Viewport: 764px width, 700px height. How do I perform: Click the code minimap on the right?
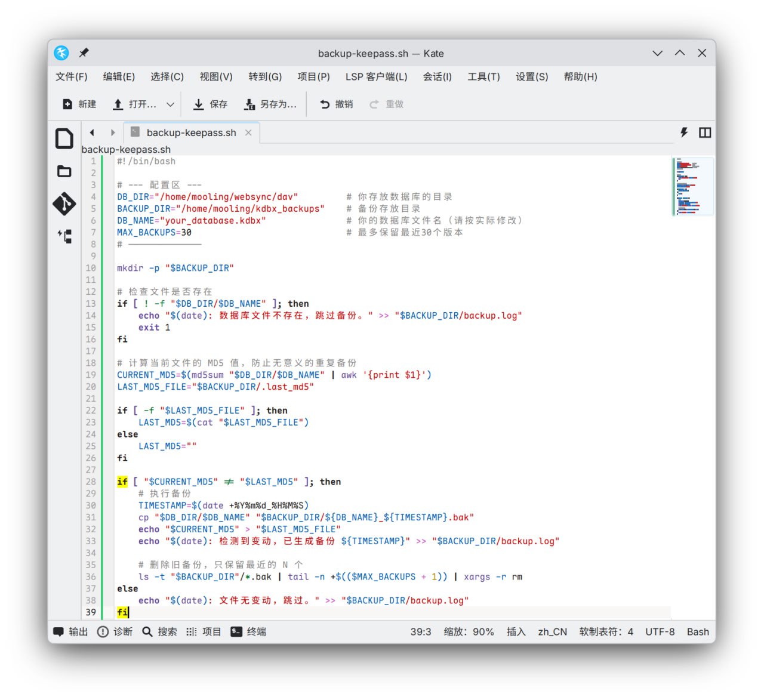692,186
